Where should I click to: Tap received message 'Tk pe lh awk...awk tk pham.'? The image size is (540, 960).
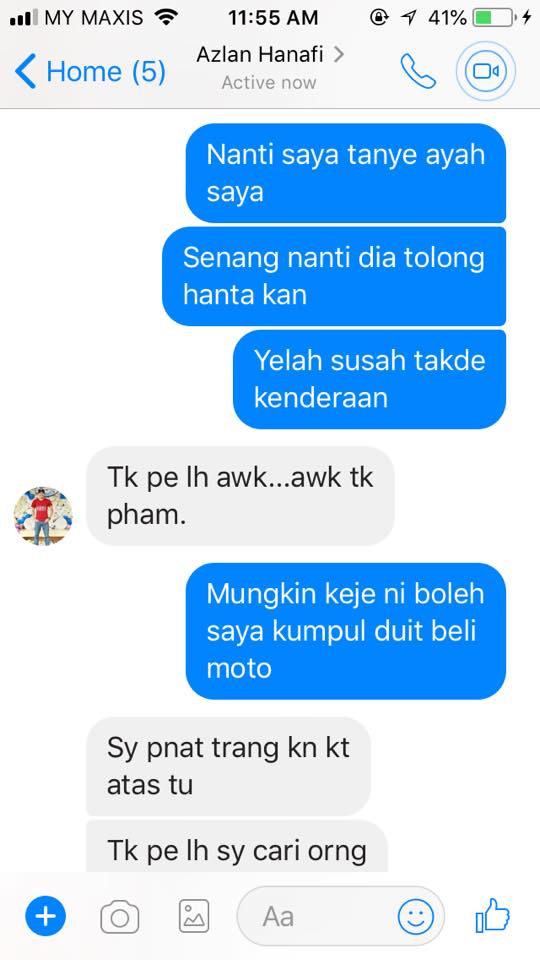[x=241, y=496]
